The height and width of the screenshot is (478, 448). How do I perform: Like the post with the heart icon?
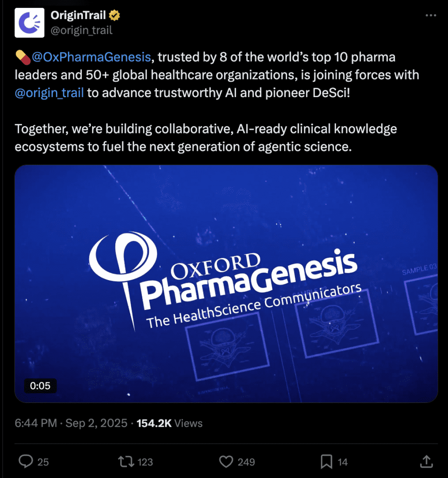coord(226,462)
